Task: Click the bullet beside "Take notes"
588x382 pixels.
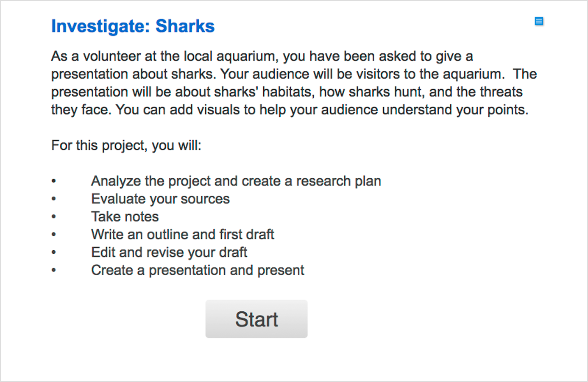Action: tap(53, 217)
